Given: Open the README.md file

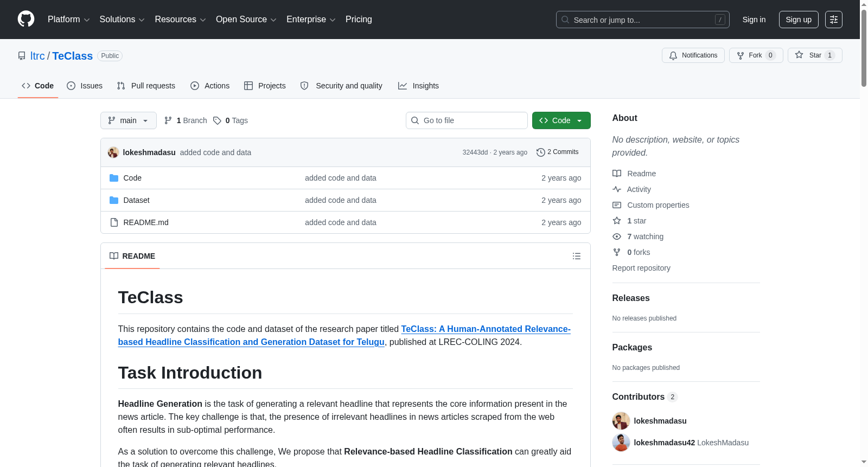Looking at the screenshot, I should [x=146, y=222].
